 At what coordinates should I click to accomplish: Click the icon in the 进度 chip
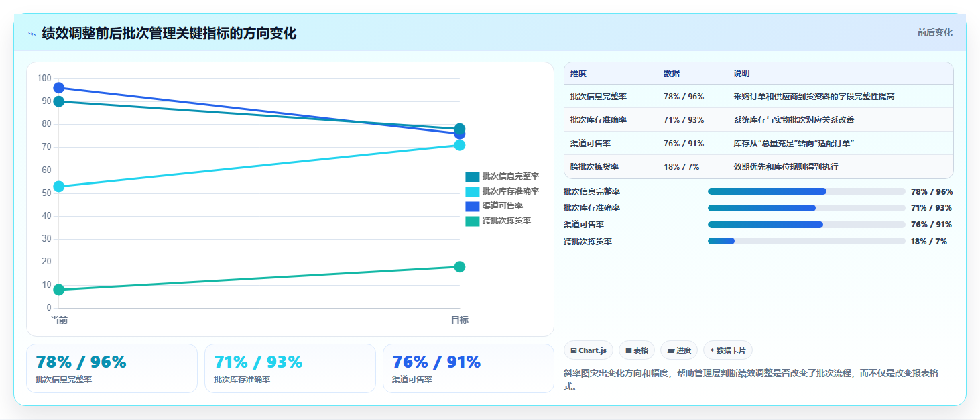tap(671, 350)
